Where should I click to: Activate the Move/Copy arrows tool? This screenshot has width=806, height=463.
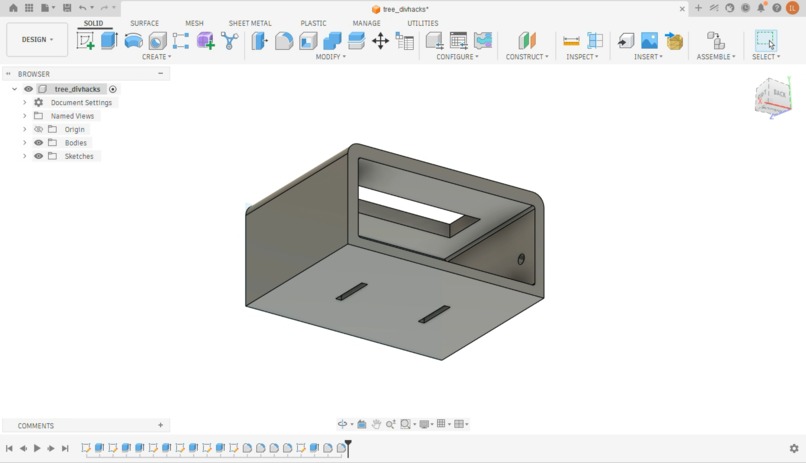pos(380,41)
